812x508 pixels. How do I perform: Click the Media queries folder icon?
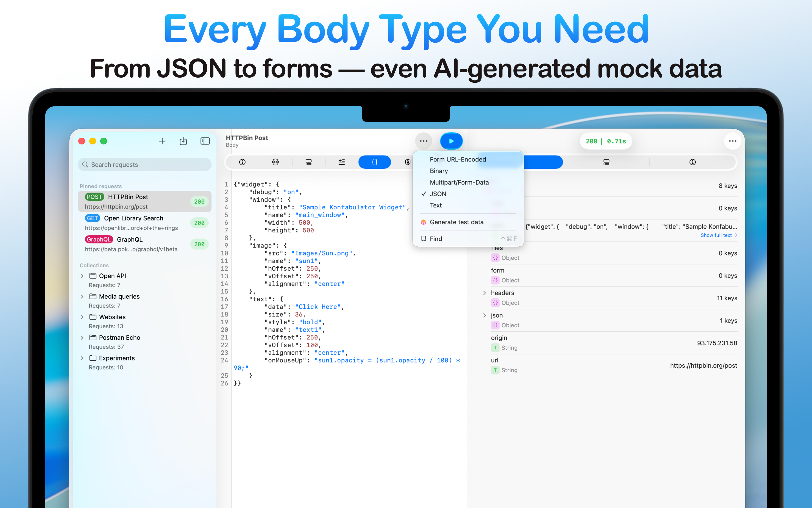pyautogui.click(x=93, y=296)
